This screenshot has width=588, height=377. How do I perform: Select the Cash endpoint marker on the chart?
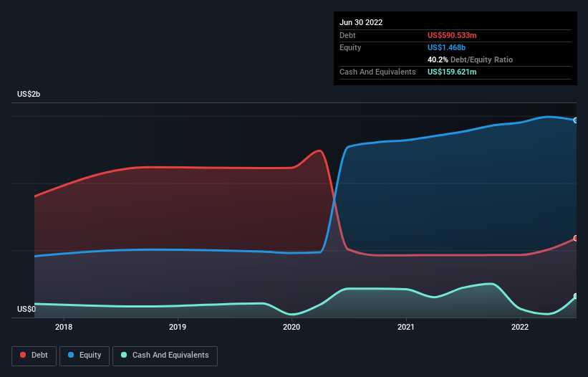(576, 296)
